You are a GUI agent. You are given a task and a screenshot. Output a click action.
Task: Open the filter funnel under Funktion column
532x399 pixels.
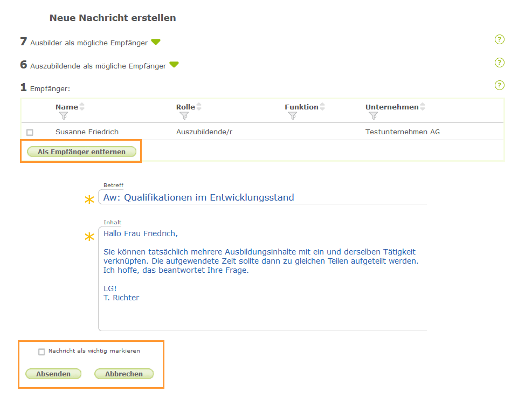coord(292,115)
